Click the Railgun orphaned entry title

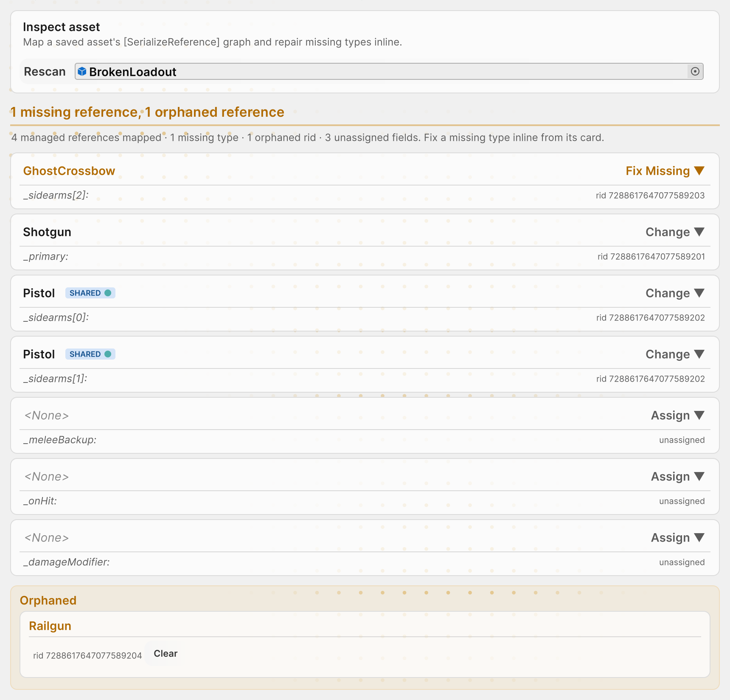(50, 626)
